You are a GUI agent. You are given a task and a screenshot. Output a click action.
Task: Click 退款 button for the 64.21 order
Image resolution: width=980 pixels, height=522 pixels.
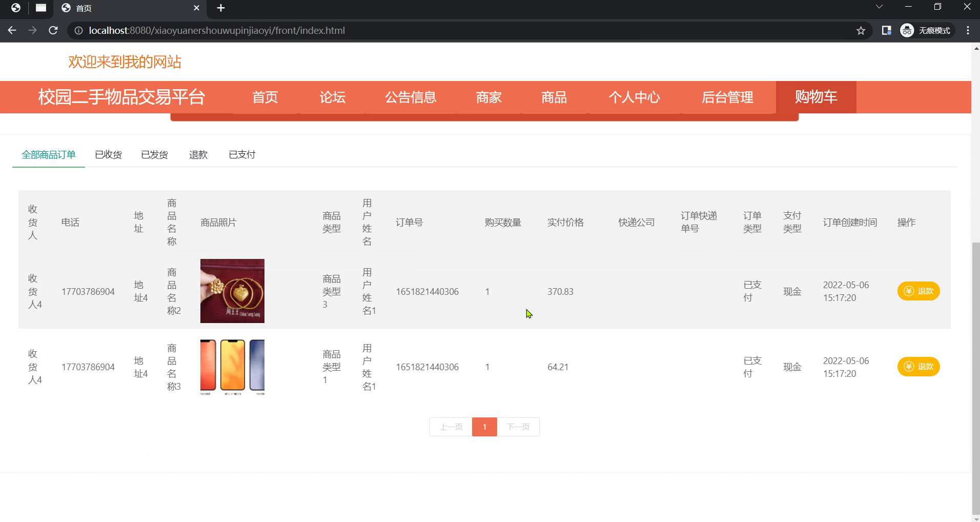(x=918, y=367)
